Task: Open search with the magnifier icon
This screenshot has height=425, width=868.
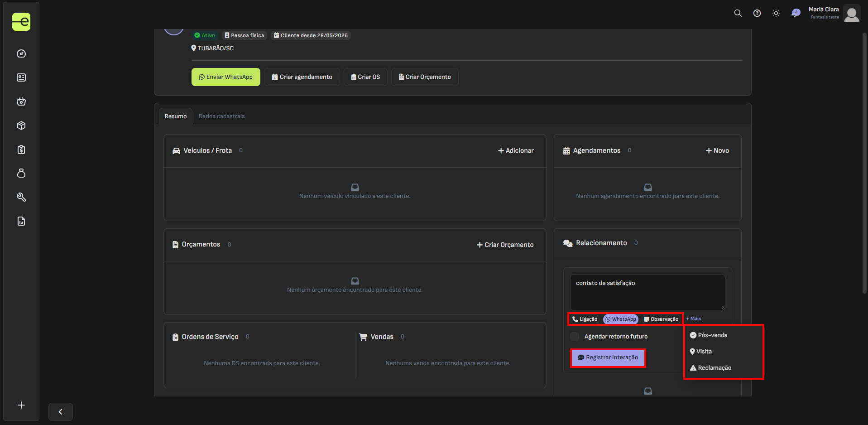Action: tap(738, 13)
